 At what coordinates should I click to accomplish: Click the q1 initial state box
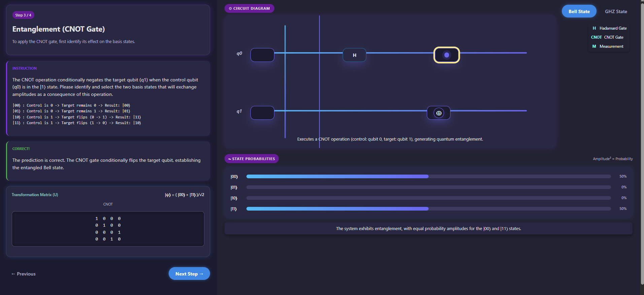pos(262,113)
